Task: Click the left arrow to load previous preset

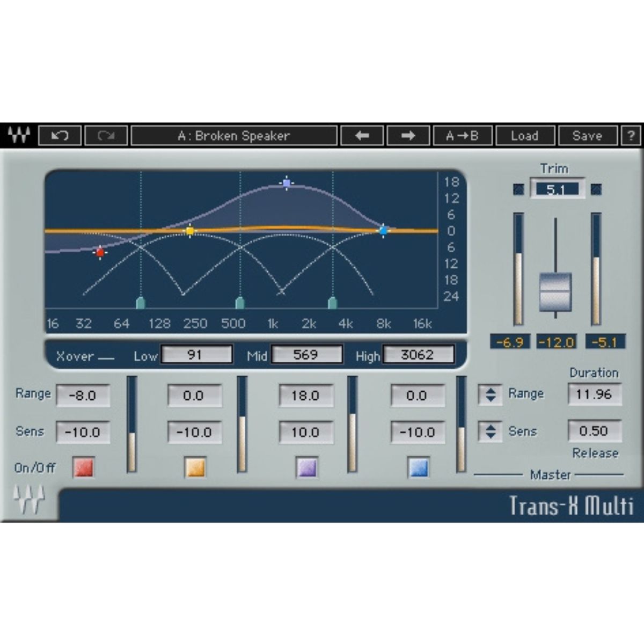Action: tap(363, 135)
